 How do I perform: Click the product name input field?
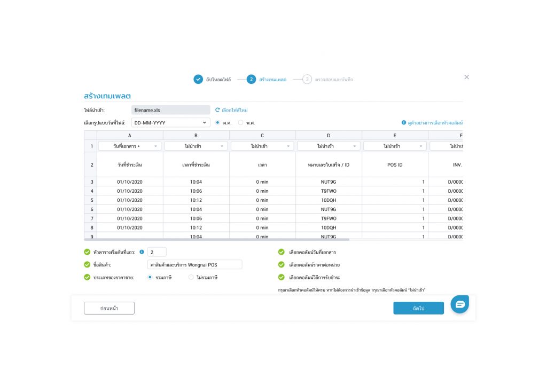(x=194, y=265)
